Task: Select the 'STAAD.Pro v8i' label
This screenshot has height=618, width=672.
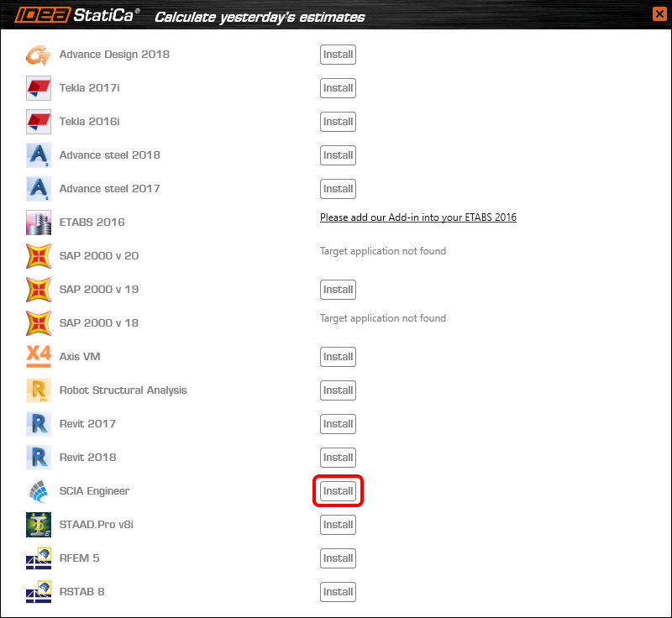Action: coord(97,524)
